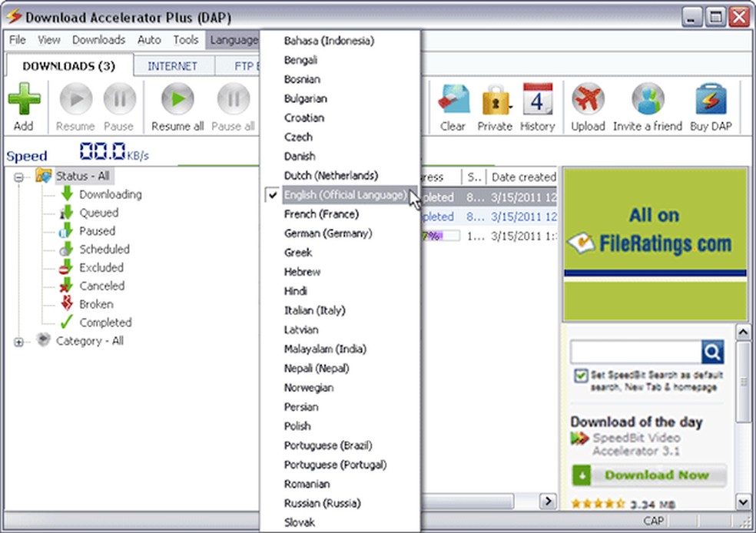Click the Invite a friend icon
The height and width of the screenshot is (533, 756).
pyautogui.click(x=648, y=99)
